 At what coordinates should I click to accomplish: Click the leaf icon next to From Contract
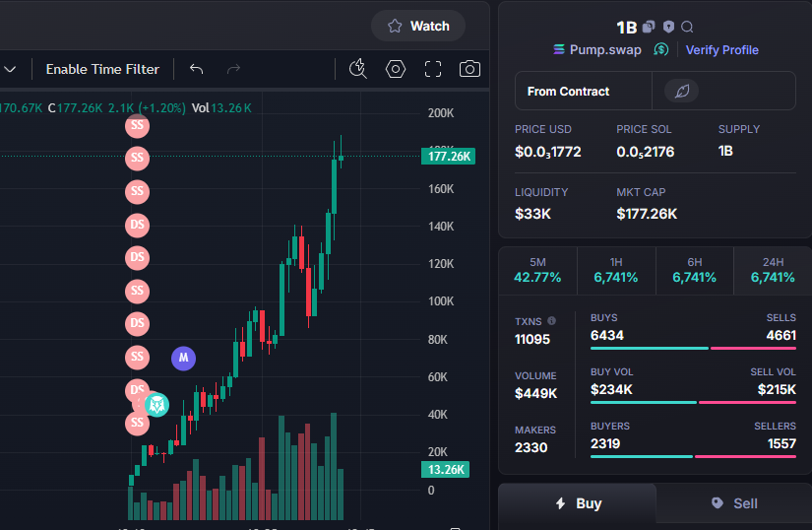(681, 92)
